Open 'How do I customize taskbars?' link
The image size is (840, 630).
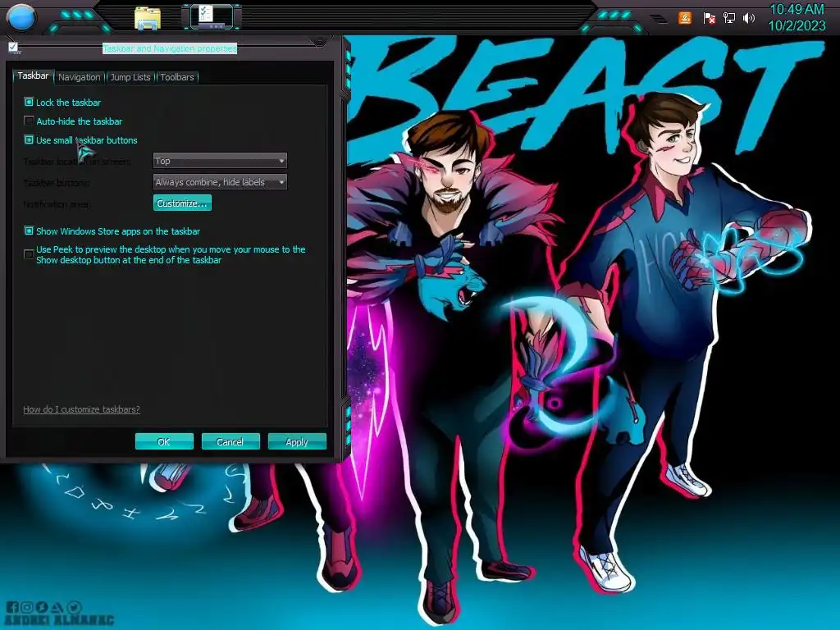(x=81, y=409)
